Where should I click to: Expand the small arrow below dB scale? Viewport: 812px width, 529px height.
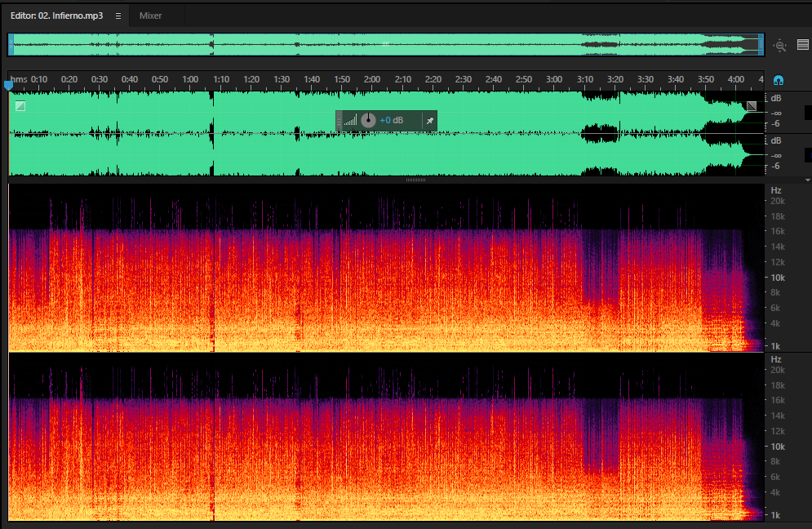[x=807, y=180]
